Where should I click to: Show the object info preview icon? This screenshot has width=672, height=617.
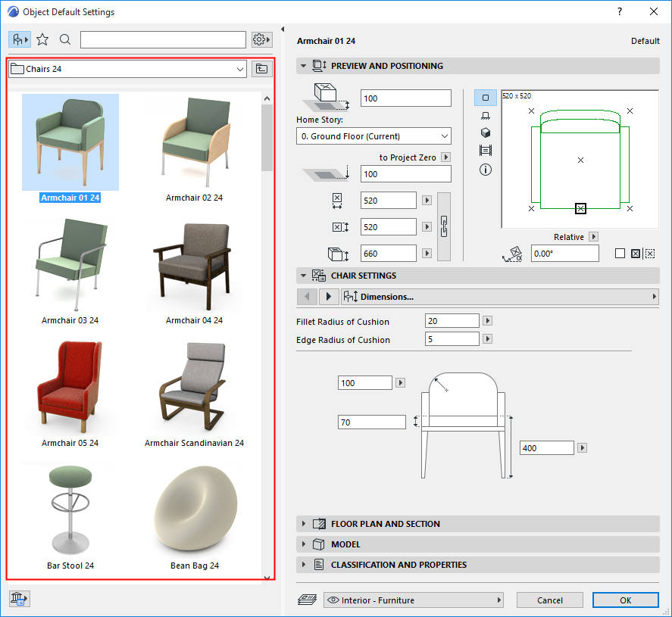(x=486, y=169)
